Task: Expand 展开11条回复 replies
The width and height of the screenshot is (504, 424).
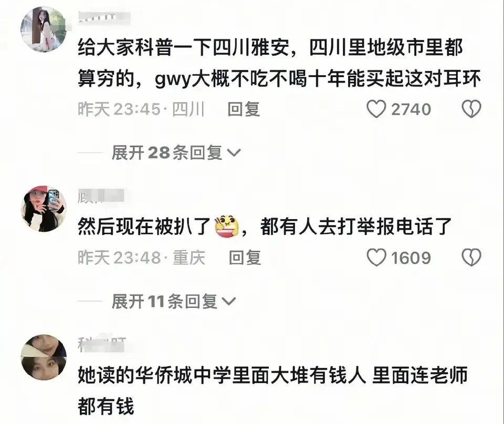Action: pos(174,302)
